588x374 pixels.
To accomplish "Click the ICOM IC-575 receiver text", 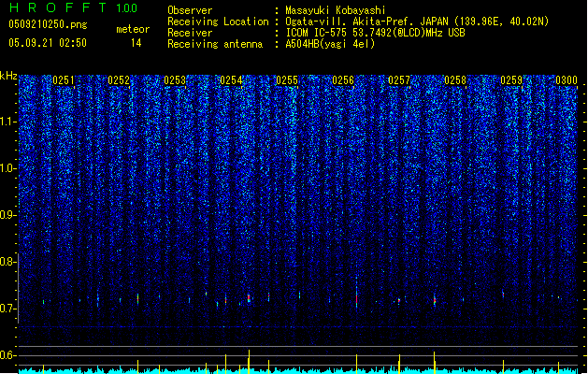I will pyautogui.click(x=376, y=33).
